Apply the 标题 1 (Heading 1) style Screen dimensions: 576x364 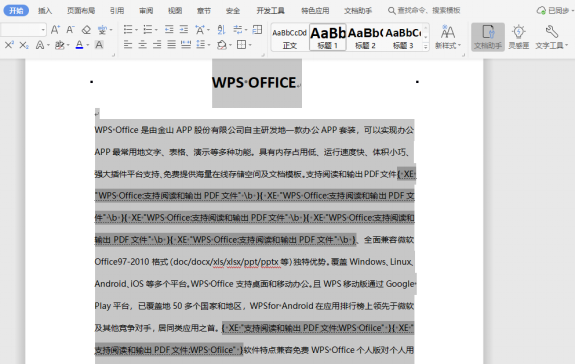[x=328, y=37]
